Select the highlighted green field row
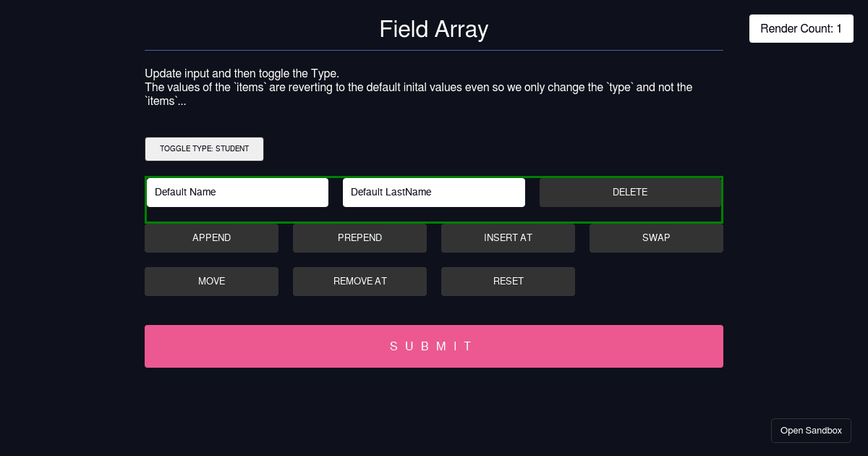 (434, 214)
